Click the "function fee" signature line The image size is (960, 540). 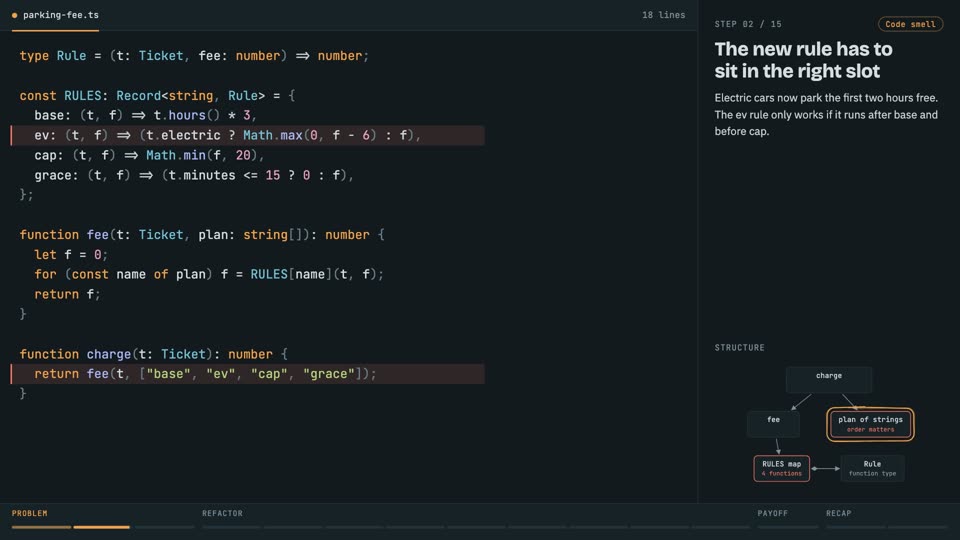202,234
